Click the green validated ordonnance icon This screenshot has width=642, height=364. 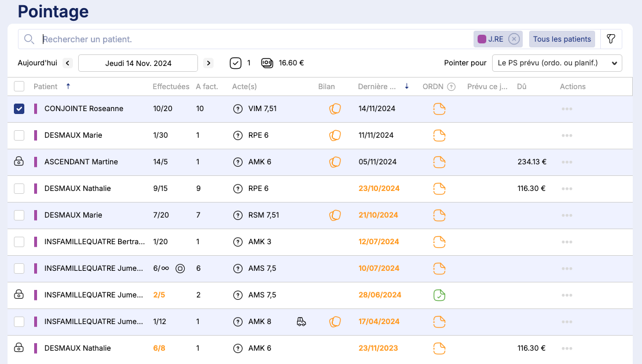439,295
